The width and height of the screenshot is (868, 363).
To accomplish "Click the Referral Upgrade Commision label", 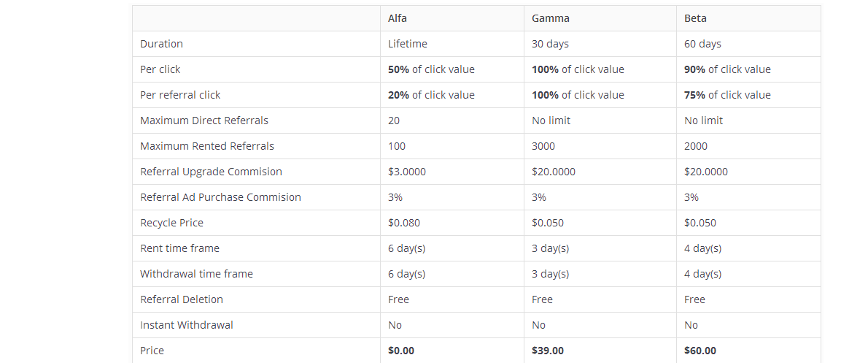I will (x=211, y=172).
